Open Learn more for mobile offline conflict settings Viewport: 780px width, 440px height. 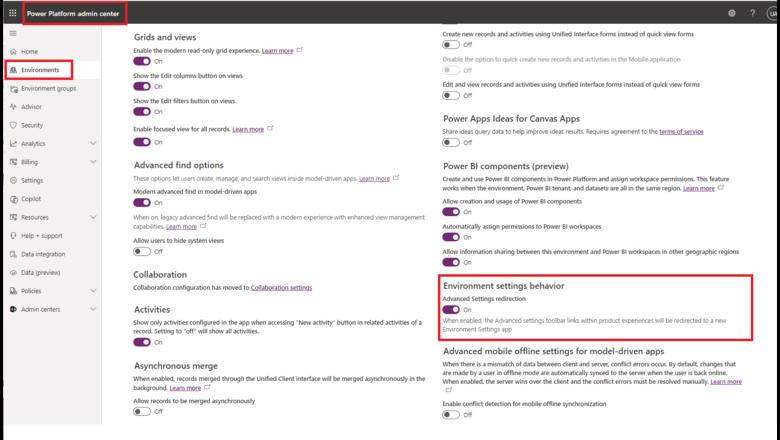(726, 382)
